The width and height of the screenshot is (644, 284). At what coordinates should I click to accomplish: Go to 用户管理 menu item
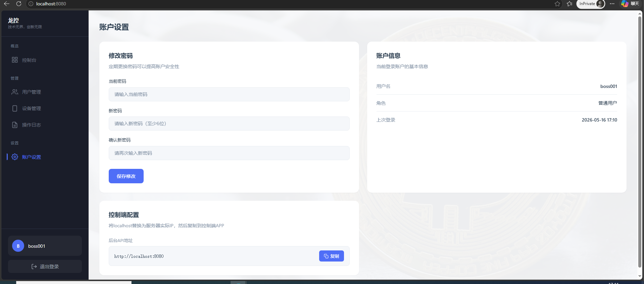45,92
